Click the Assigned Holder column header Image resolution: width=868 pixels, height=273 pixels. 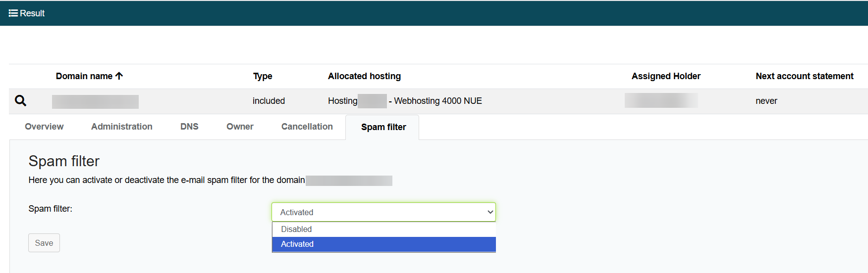[666, 76]
